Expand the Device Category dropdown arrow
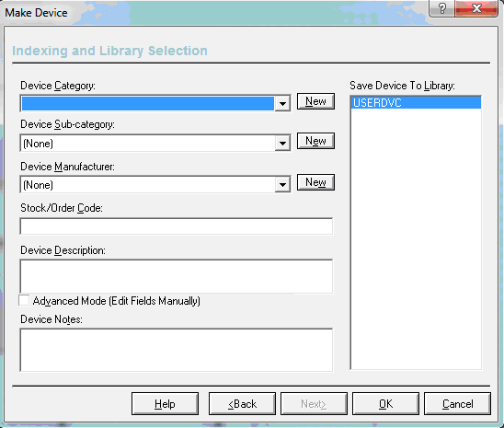 pos(282,103)
